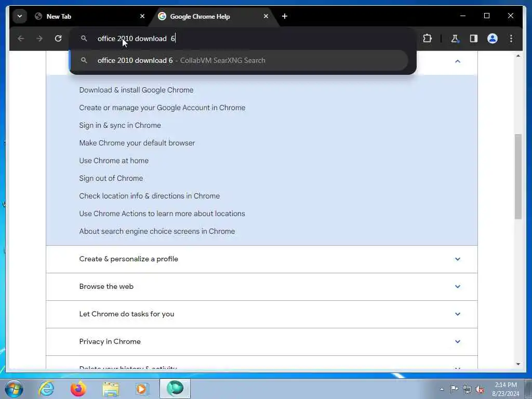Image resolution: width=532 pixels, height=399 pixels.
Task: Click chevron beside Privacy in Chrome
Action: coord(457,341)
